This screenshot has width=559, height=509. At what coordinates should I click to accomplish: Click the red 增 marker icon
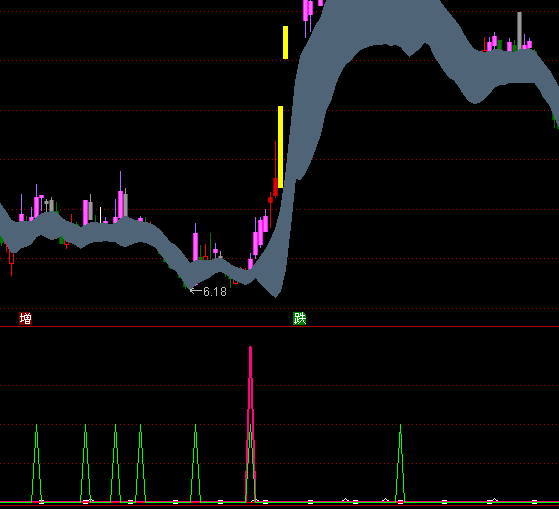click(x=25, y=318)
